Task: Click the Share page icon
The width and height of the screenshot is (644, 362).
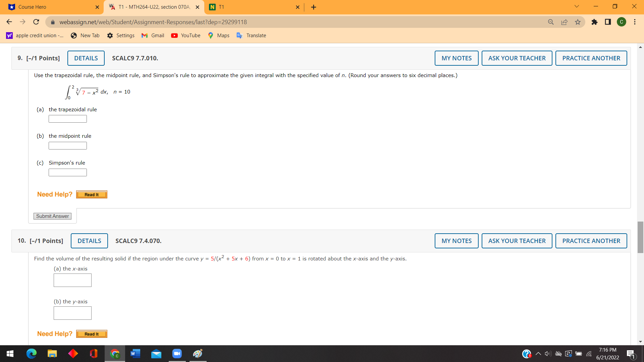Action: pyautogui.click(x=564, y=22)
